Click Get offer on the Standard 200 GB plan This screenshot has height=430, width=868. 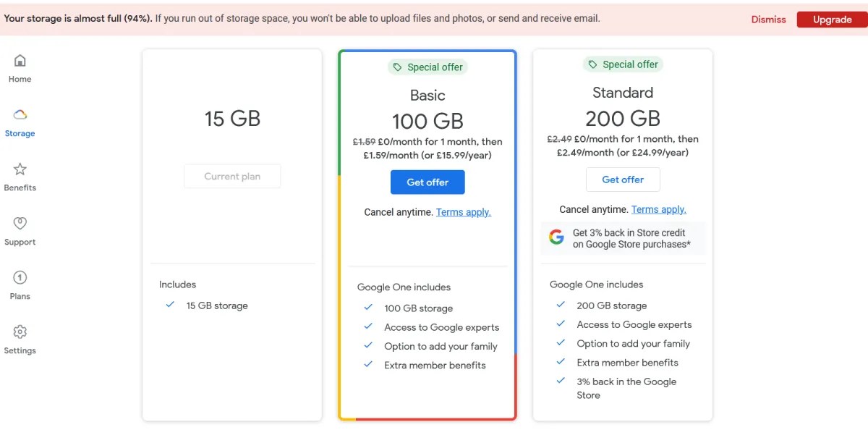click(623, 179)
